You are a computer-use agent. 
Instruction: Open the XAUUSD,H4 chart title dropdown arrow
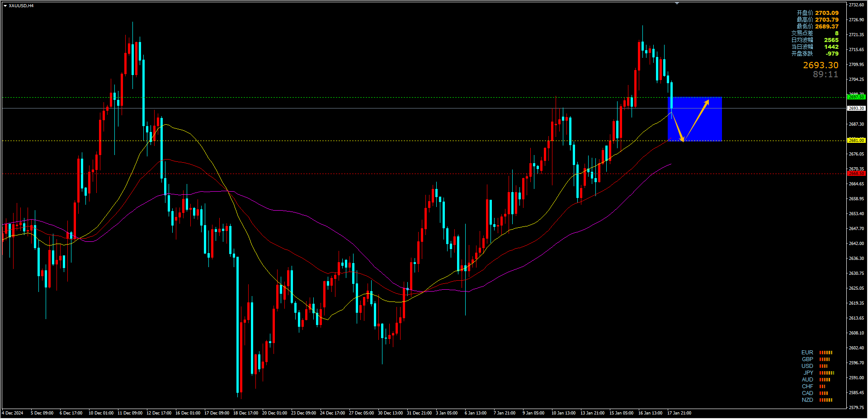pos(5,6)
